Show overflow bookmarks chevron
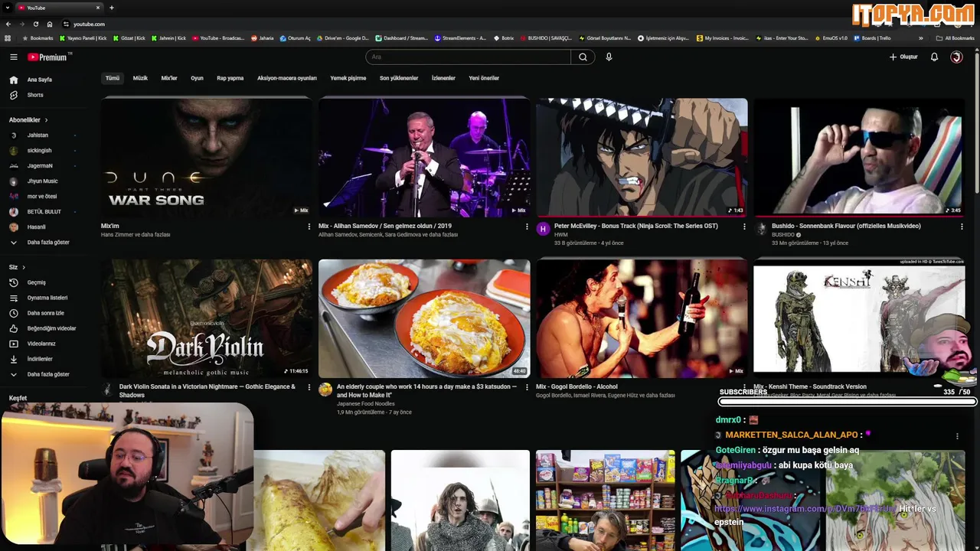Image resolution: width=980 pixels, height=551 pixels. [x=921, y=37]
